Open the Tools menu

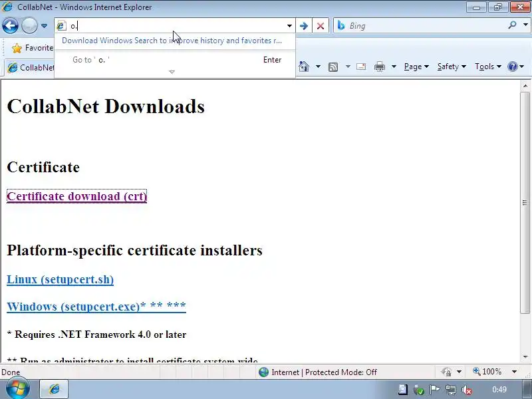[488, 66]
